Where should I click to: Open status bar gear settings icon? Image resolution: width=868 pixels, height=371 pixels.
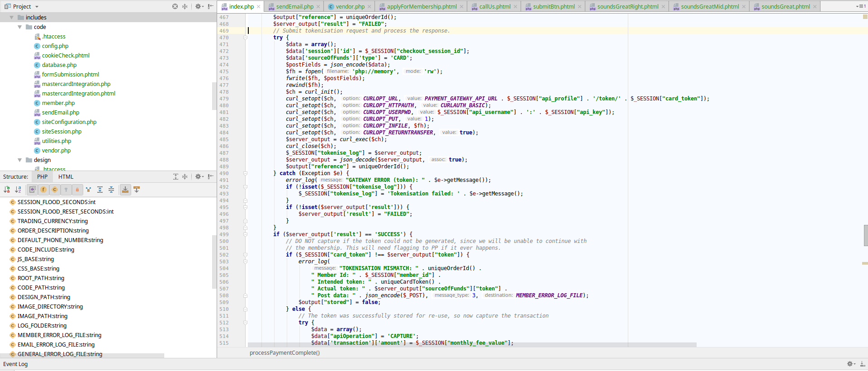pyautogui.click(x=851, y=364)
